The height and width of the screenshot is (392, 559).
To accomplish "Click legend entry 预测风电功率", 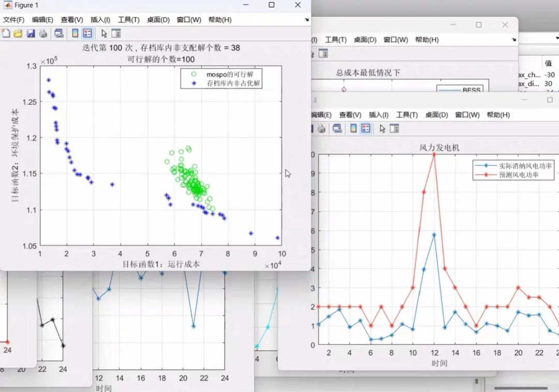I will pos(519,175).
